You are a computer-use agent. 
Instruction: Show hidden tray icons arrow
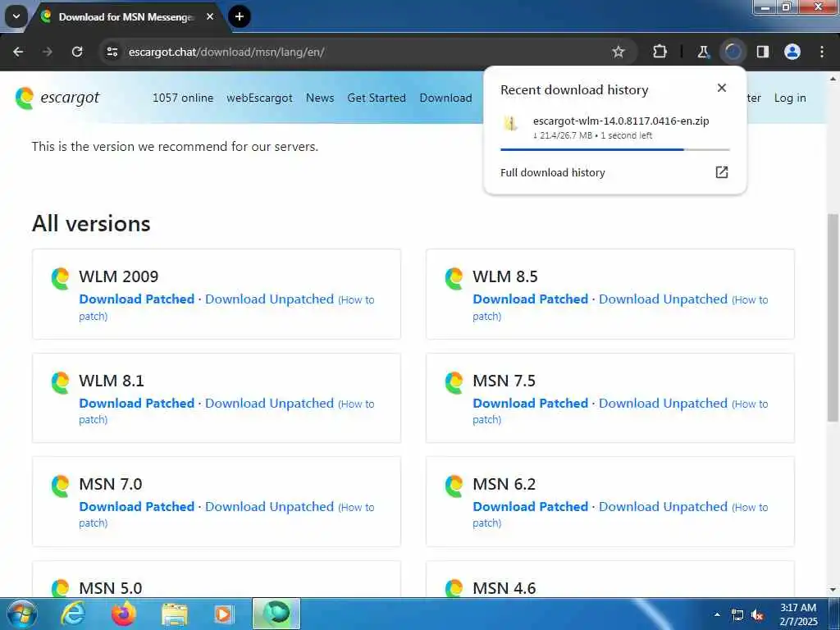(717, 614)
